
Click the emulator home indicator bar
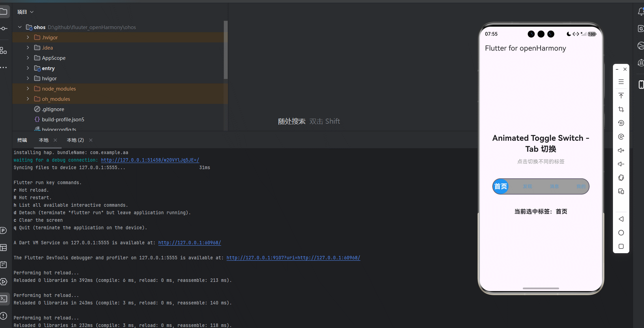pyautogui.click(x=541, y=288)
